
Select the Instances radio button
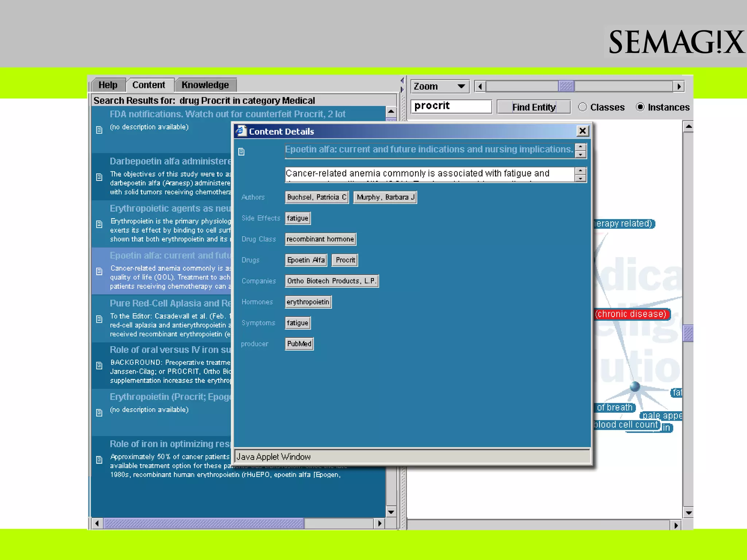click(x=640, y=107)
